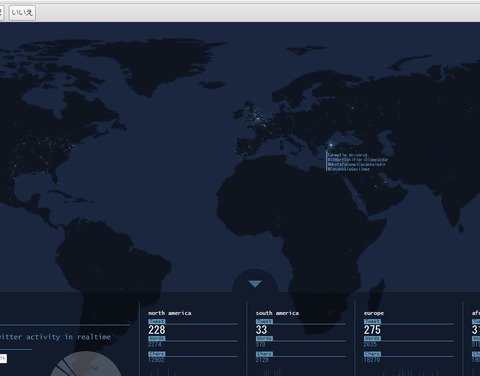Select the 'north america' heading

click(170, 313)
